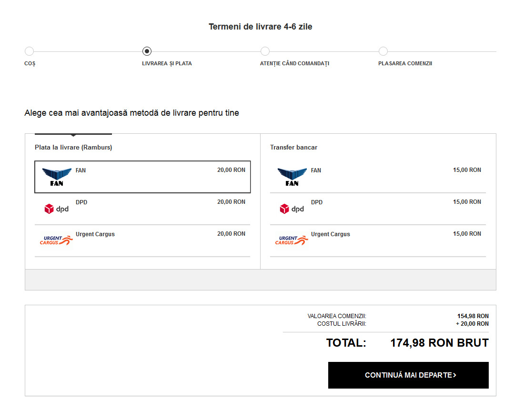Click the PLASAREA COMENZII step label
The width and height of the screenshot is (514, 420).
click(405, 64)
